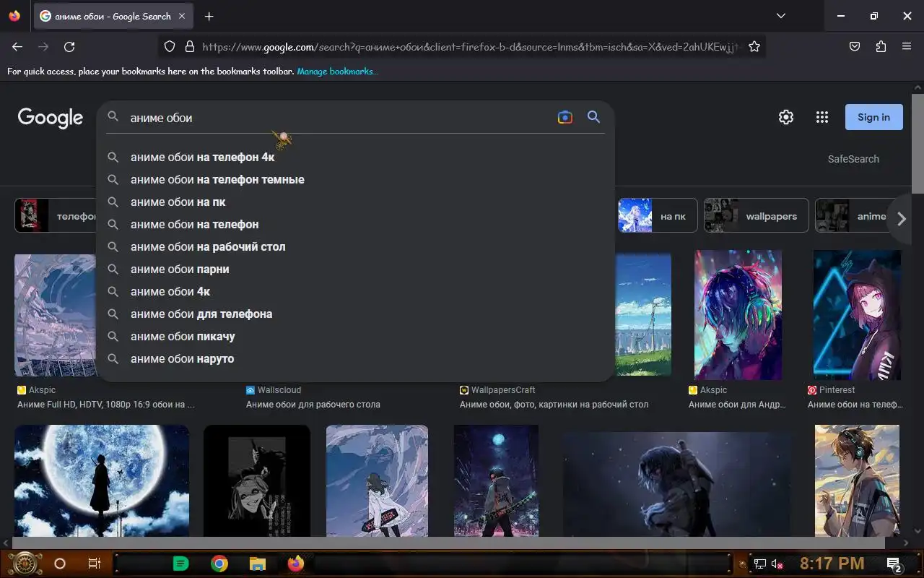Open the list all tabs dropdown

pyautogui.click(x=780, y=16)
